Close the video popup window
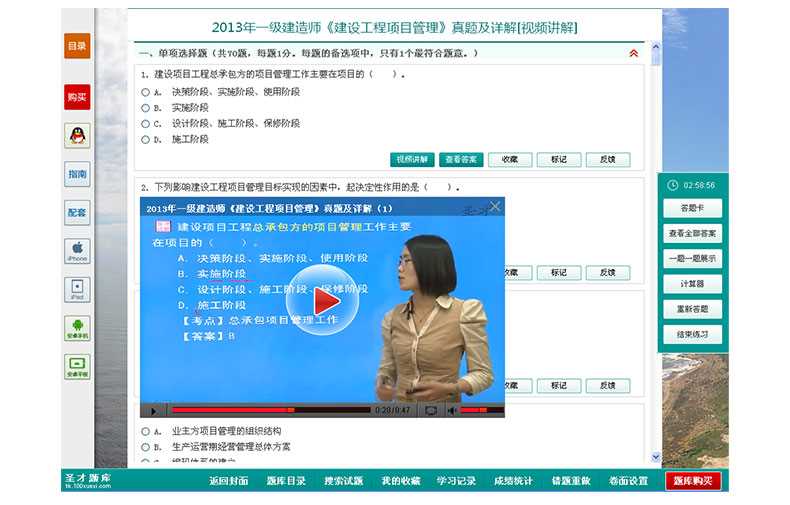790x505 pixels. click(x=495, y=206)
